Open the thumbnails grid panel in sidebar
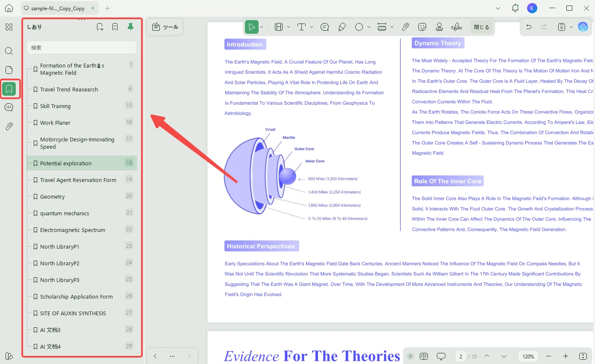Viewport: 595px width, 364px height. [9, 27]
